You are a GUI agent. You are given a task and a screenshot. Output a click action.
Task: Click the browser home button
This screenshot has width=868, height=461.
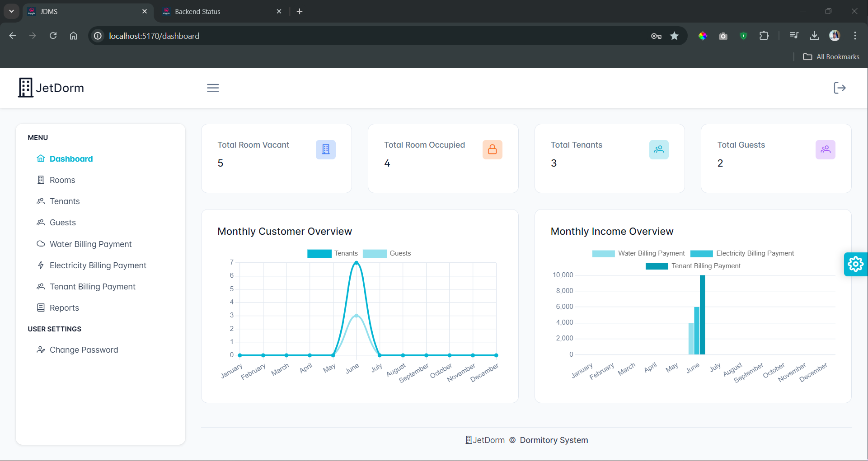pyautogui.click(x=73, y=36)
